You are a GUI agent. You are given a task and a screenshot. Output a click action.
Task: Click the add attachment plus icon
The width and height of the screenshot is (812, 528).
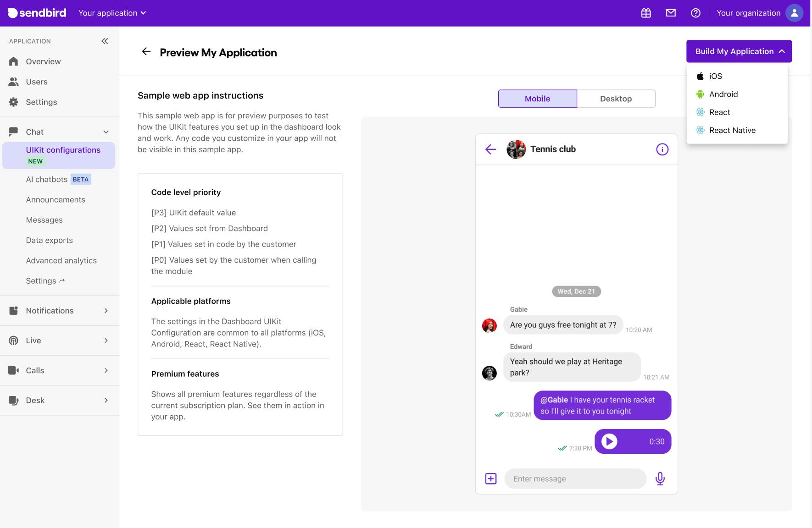pyautogui.click(x=491, y=478)
